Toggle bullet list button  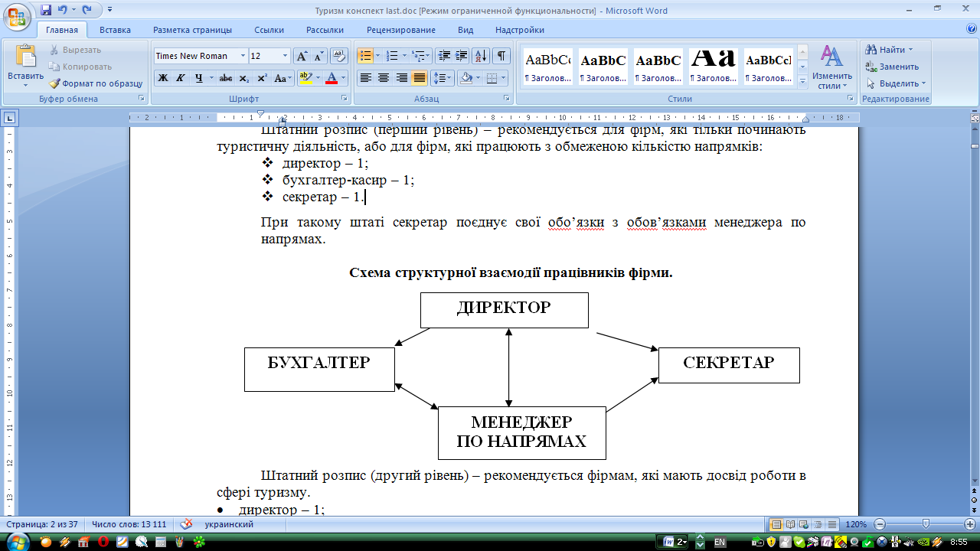(x=365, y=56)
